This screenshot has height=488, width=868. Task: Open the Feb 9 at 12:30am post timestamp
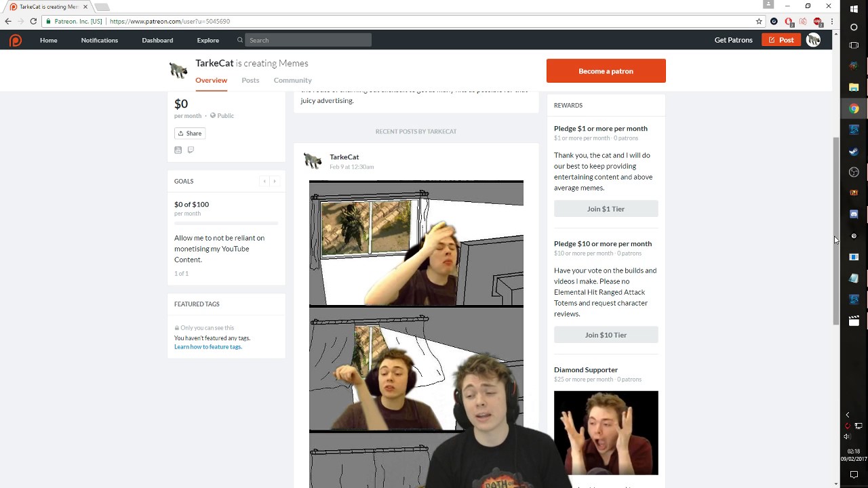351,167
